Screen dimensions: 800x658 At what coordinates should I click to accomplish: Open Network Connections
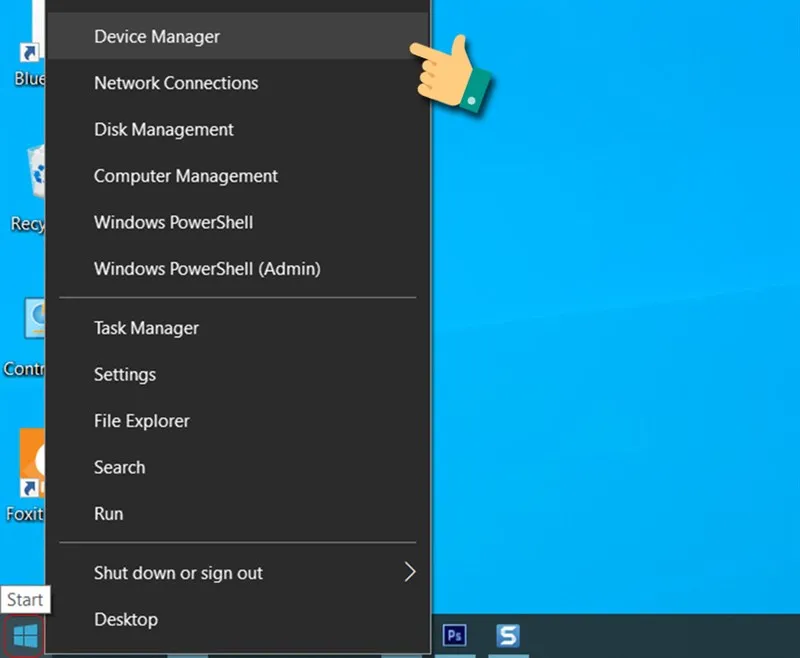point(176,83)
